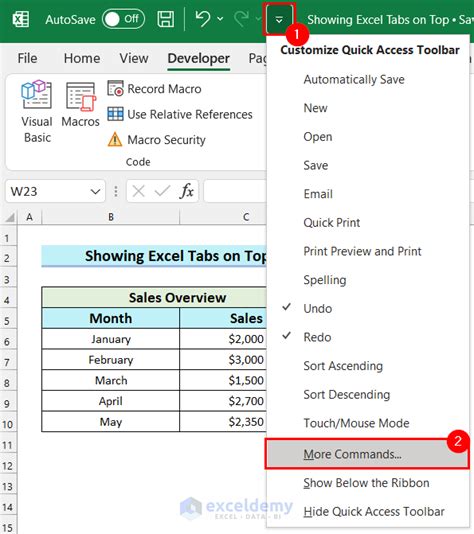Select the $2,350 sales cell
Screen dimensions: 474x534
pyautogui.click(x=223, y=422)
